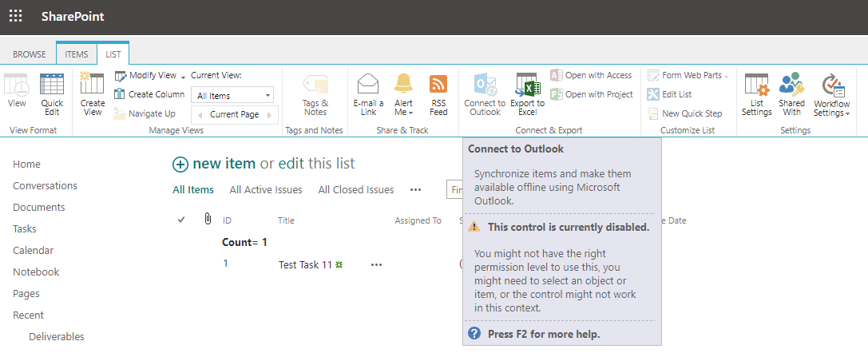The image size is (868, 353).
Task: Open List Settings
Action: pos(757,94)
